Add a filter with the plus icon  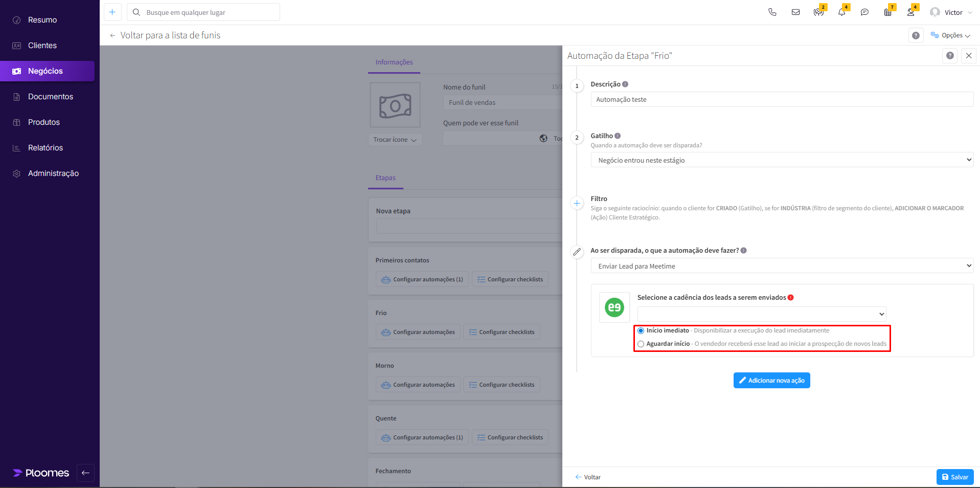click(577, 204)
